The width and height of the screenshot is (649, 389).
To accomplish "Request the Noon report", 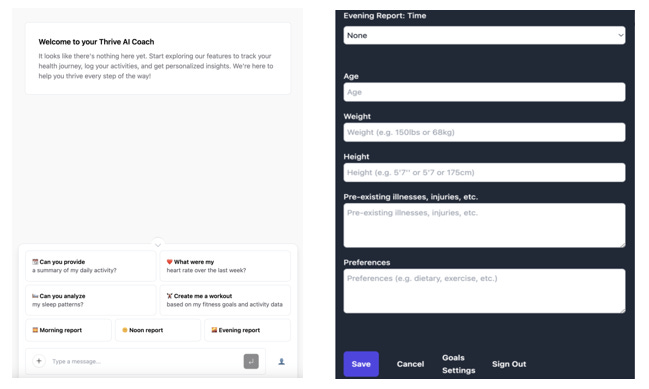I will click(158, 330).
